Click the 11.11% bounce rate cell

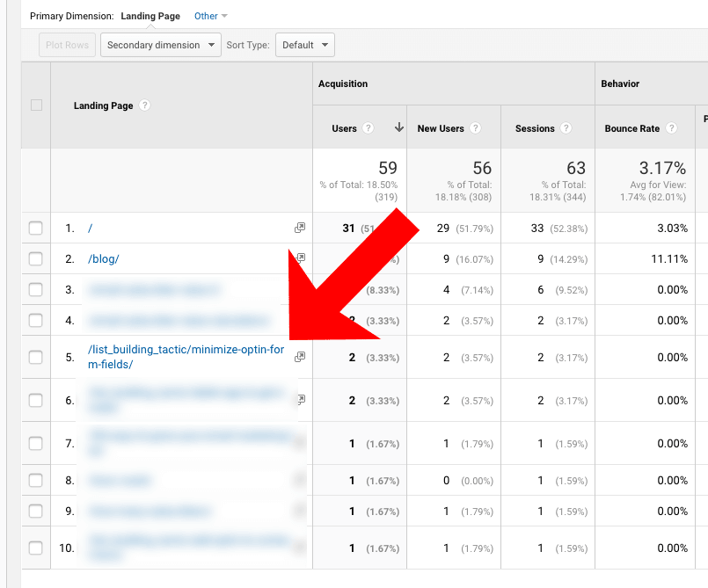669,258
